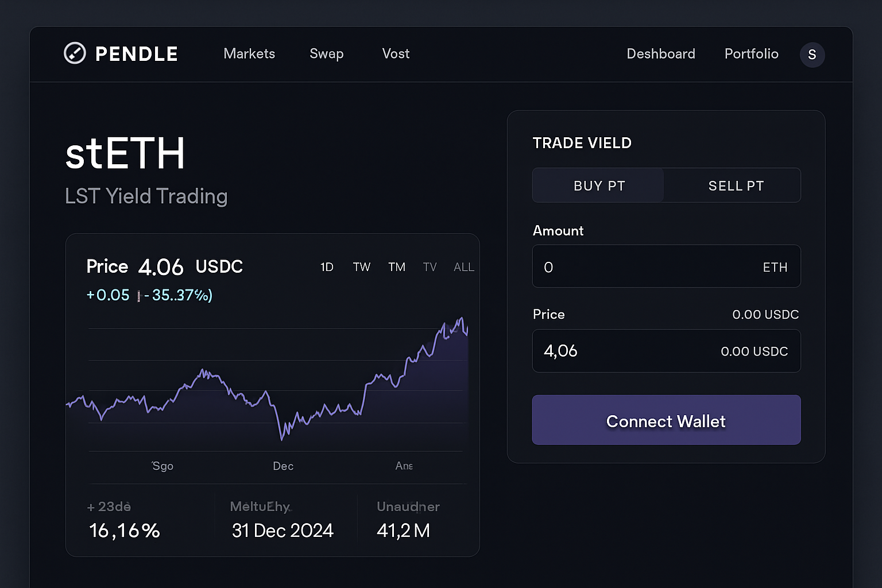This screenshot has width=882, height=588.
Task: Open the user avatar marked S
Action: coord(812,55)
